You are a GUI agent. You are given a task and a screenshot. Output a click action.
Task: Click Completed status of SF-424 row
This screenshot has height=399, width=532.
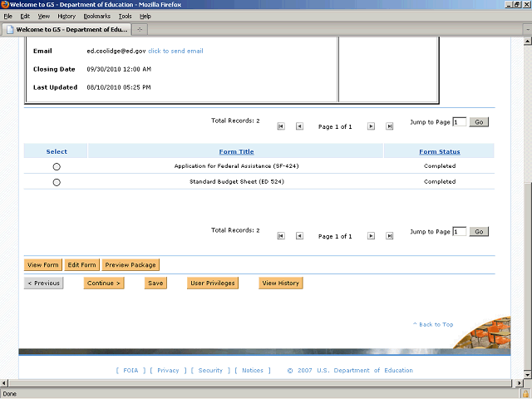pos(440,166)
